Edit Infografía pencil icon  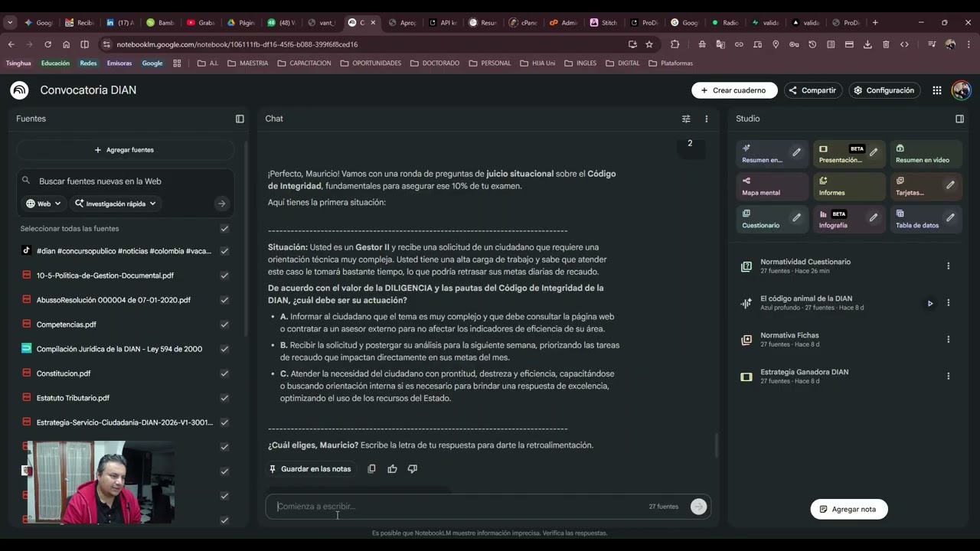(x=873, y=218)
